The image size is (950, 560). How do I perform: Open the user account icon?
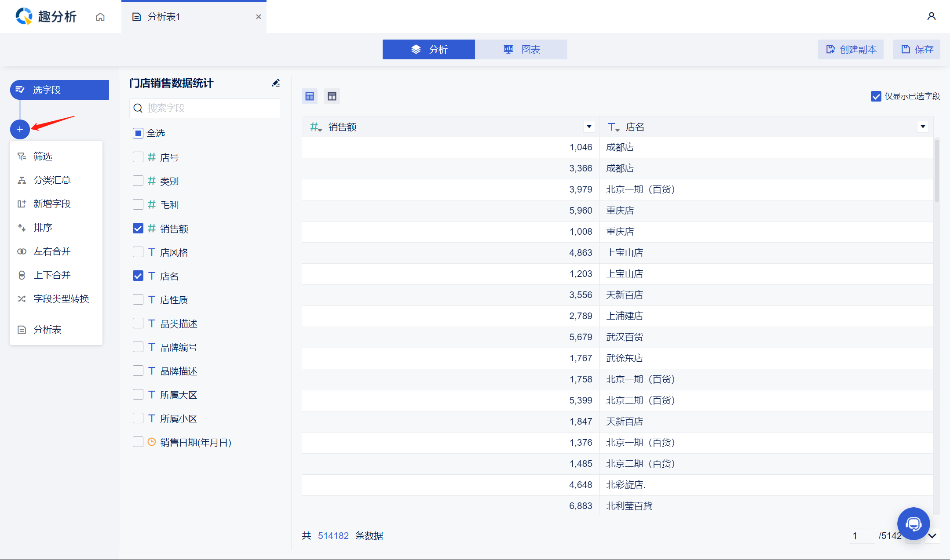tap(931, 16)
